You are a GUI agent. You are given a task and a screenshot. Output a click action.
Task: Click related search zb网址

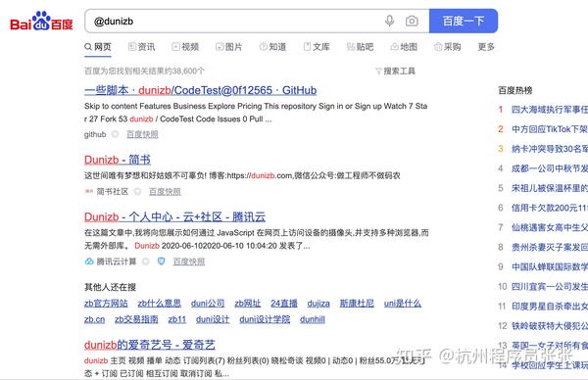coord(248,304)
